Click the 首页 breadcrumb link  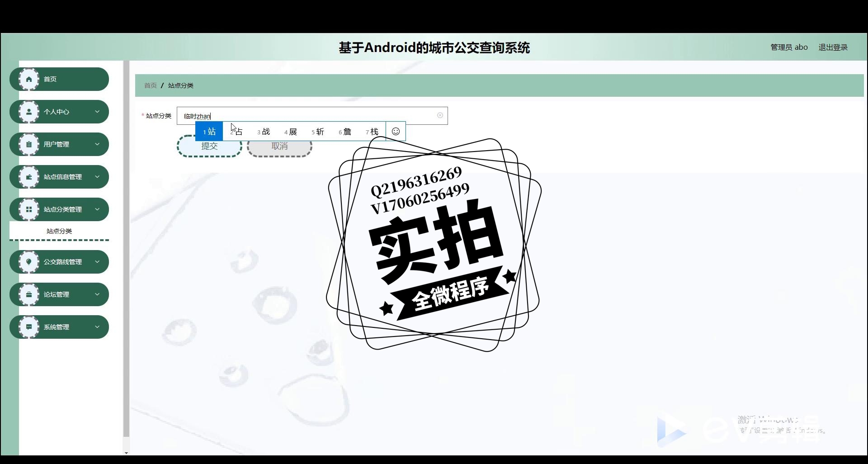click(150, 85)
